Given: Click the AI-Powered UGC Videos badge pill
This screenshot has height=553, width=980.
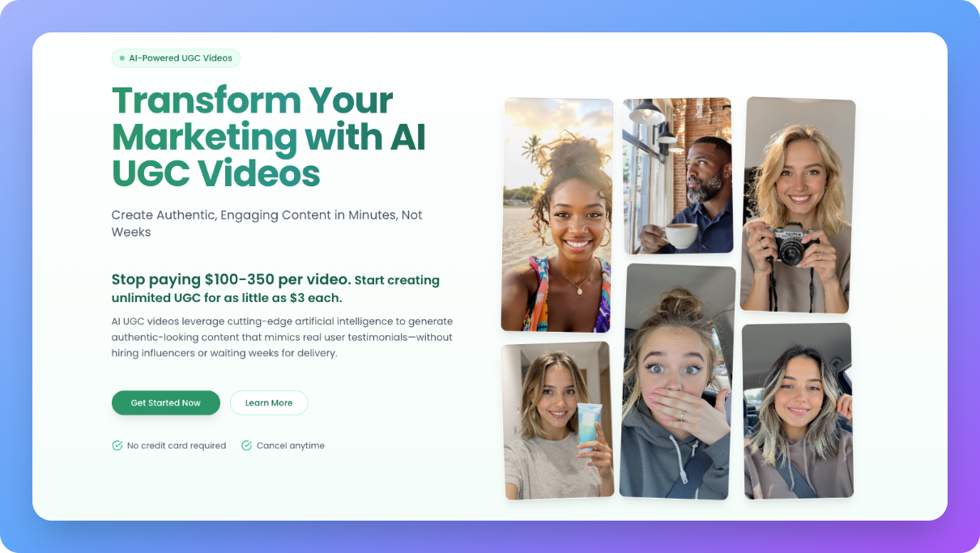Looking at the screenshot, I should tap(176, 57).
